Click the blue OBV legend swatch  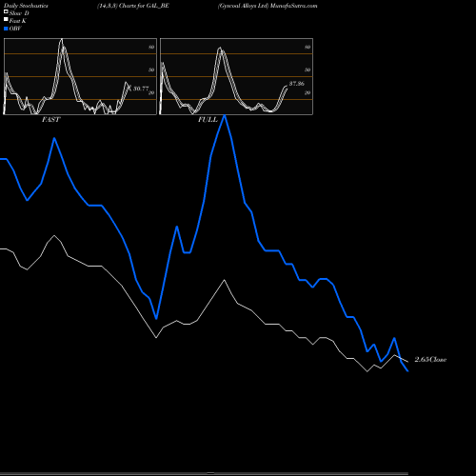[6, 29]
